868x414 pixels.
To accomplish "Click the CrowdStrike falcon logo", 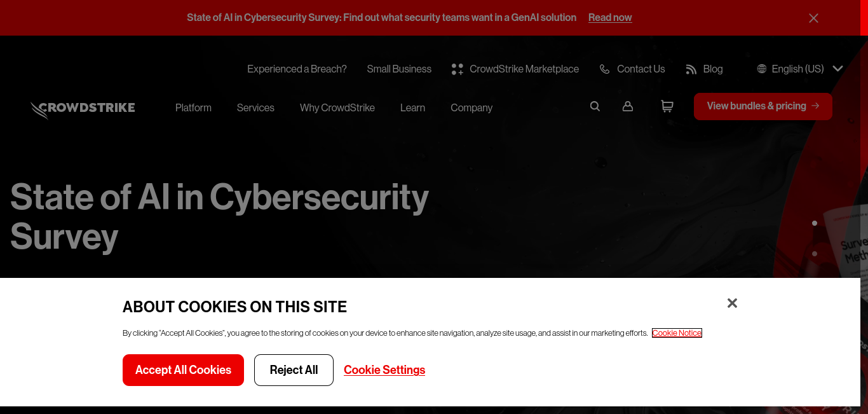I will coord(83,109).
